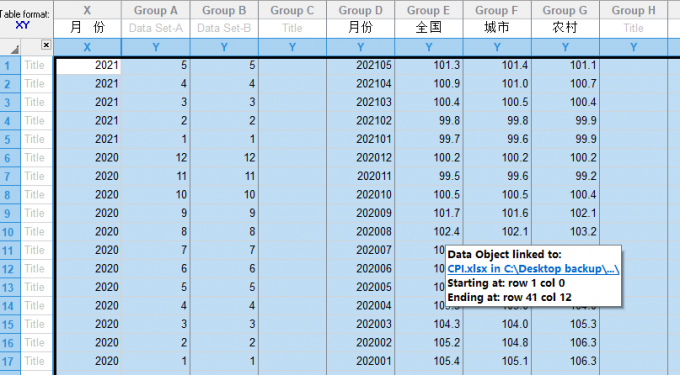This screenshot has height=375, width=680.
Task: Select the Group B column header
Action: pyautogui.click(x=224, y=10)
